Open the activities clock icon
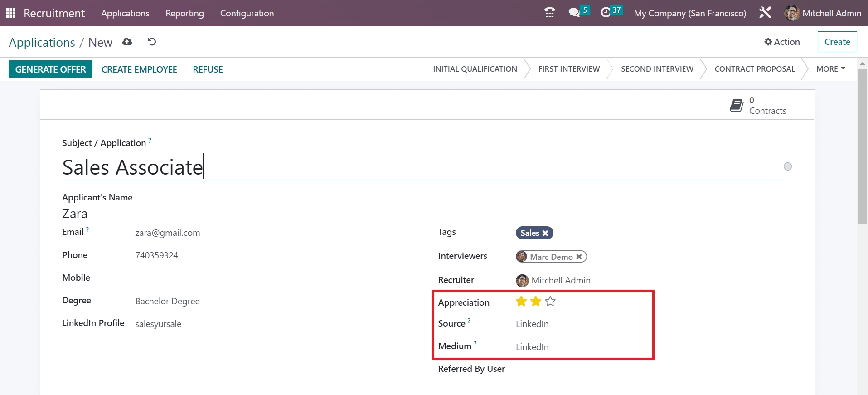 [x=606, y=13]
